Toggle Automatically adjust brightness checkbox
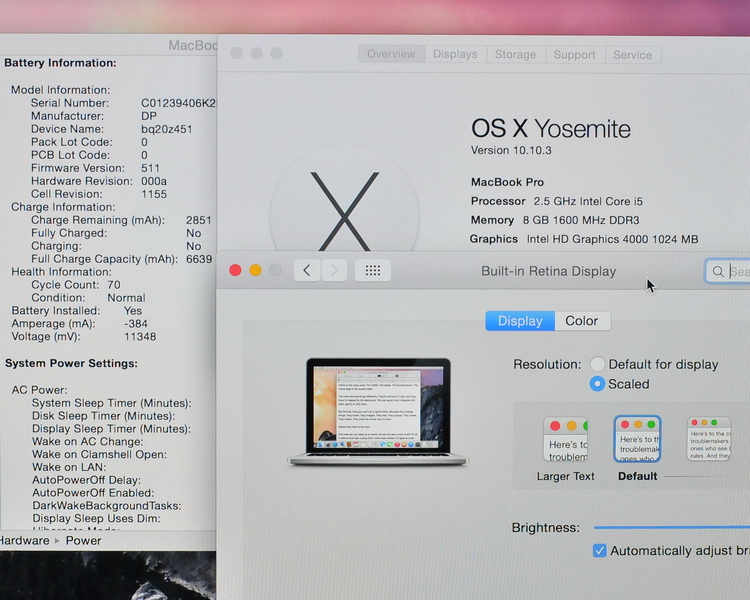Viewport: 750px width, 600px height. click(x=599, y=551)
